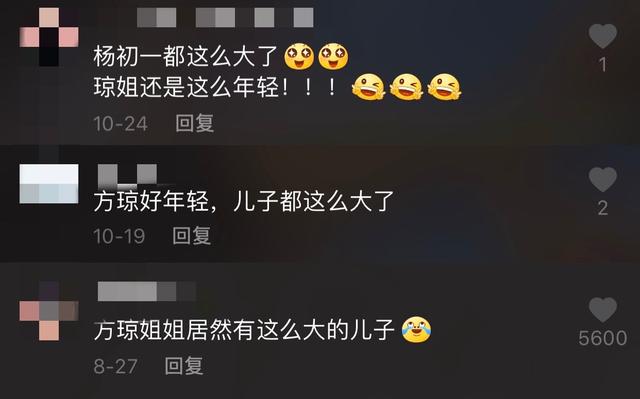640x399 pixels.
Task: Select the comment 方琼好年轻,儿子都这么大了
Action: click(x=244, y=201)
